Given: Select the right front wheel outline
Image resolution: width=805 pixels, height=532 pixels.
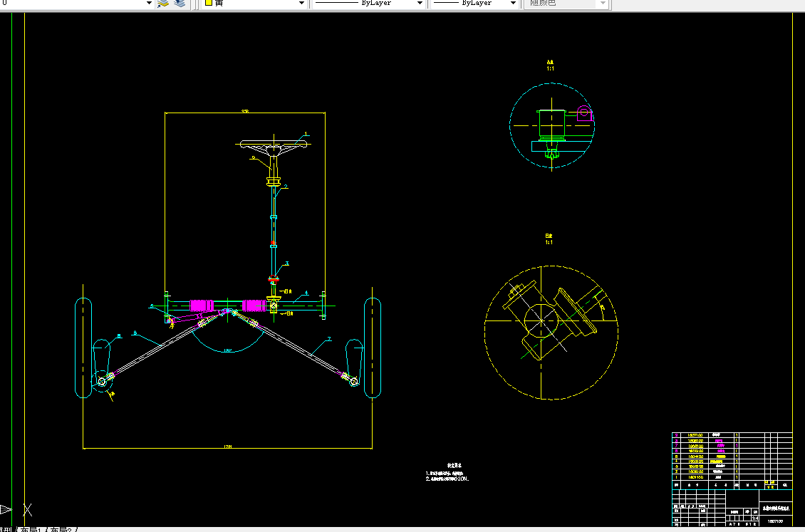Looking at the screenshot, I should tap(372, 348).
